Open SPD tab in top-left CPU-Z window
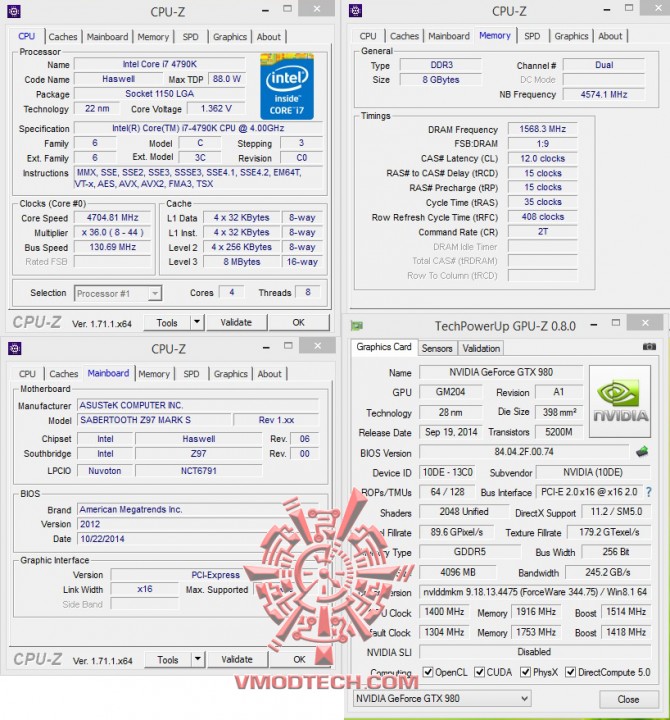 (191, 37)
